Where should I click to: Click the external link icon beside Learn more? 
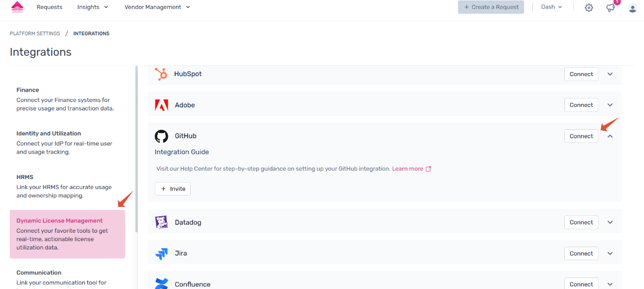(x=428, y=169)
